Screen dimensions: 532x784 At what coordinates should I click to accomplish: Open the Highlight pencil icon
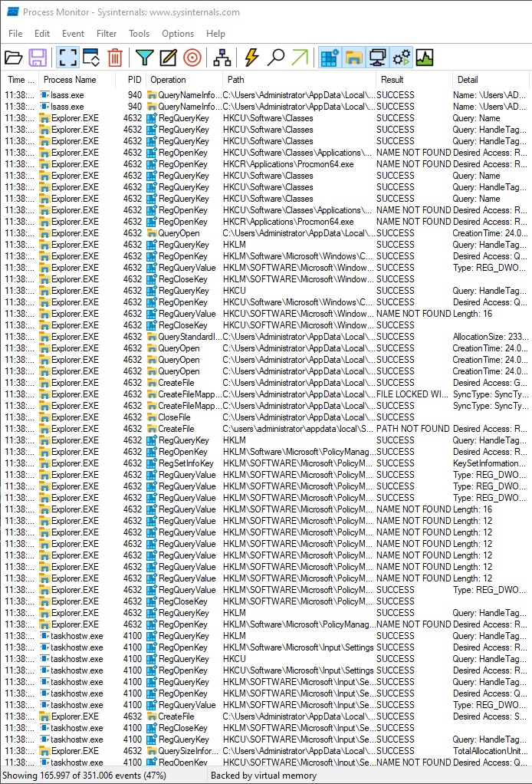pyautogui.click(x=168, y=58)
